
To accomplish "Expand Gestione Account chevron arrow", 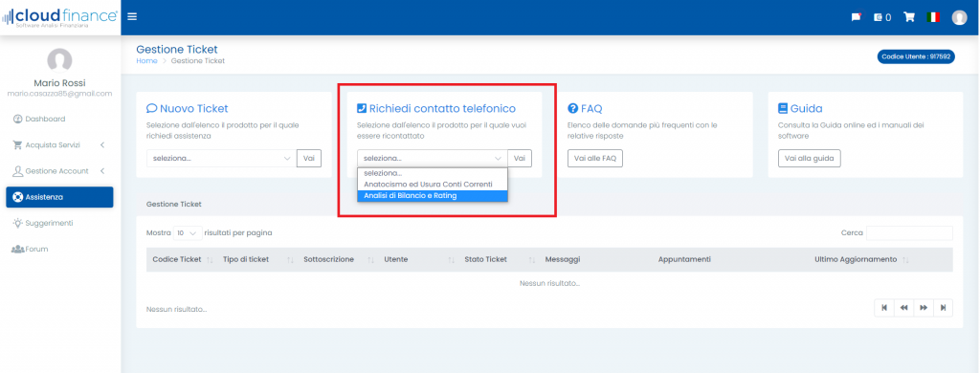I will 101,171.
